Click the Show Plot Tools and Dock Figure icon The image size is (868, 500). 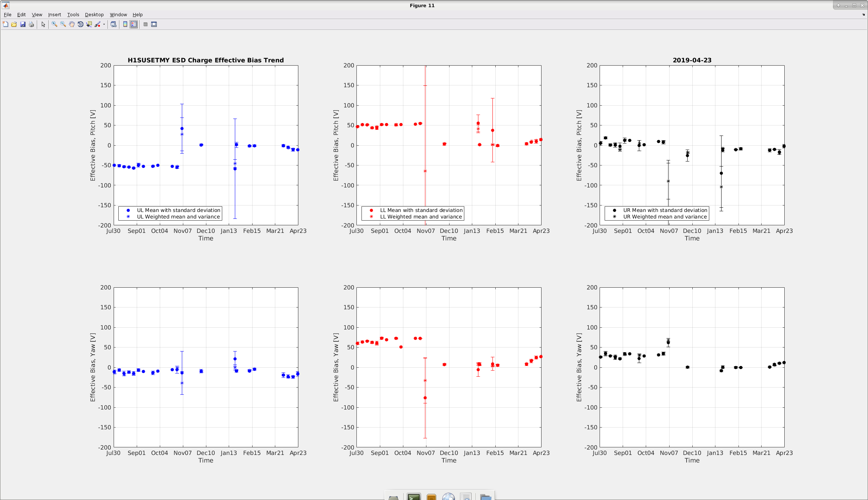point(154,25)
